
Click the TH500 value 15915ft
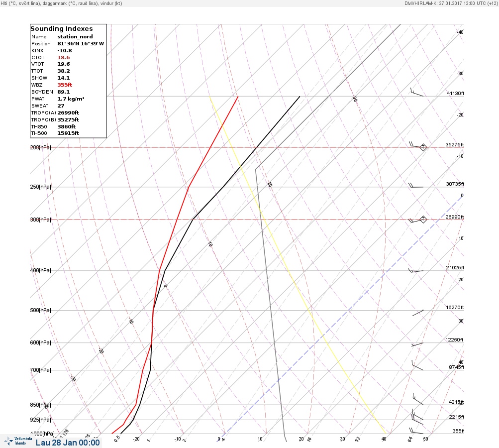tap(68, 133)
